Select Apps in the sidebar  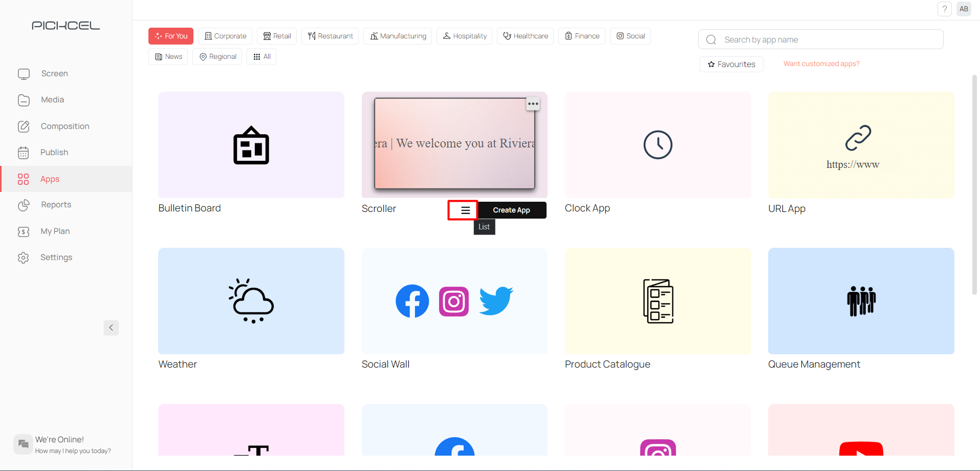pyautogui.click(x=66, y=179)
